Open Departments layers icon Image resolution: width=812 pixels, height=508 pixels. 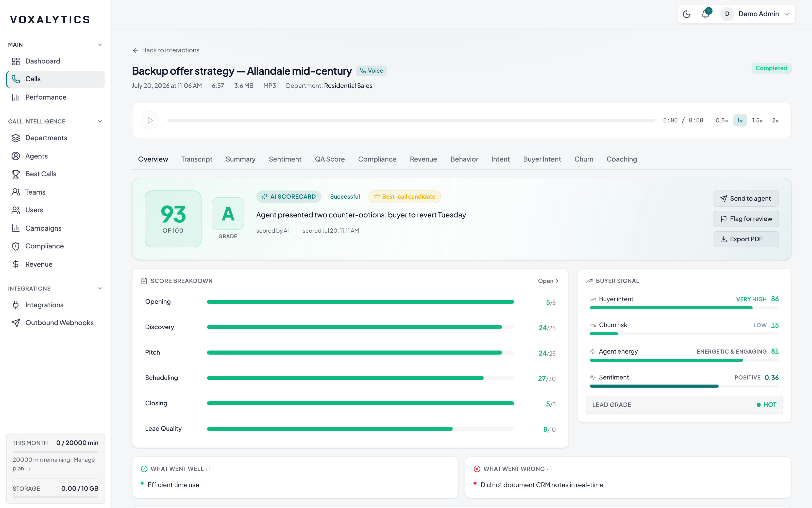[16, 138]
